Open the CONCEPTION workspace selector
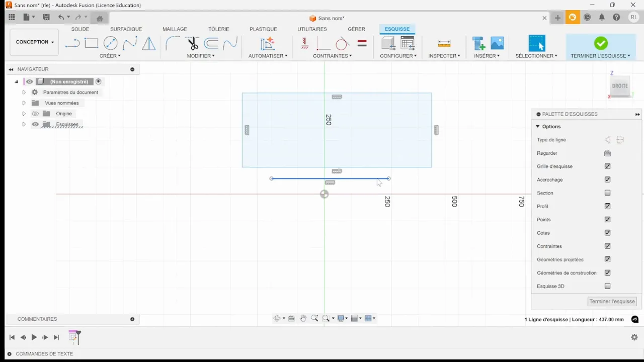The image size is (644, 362). (34, 42)
